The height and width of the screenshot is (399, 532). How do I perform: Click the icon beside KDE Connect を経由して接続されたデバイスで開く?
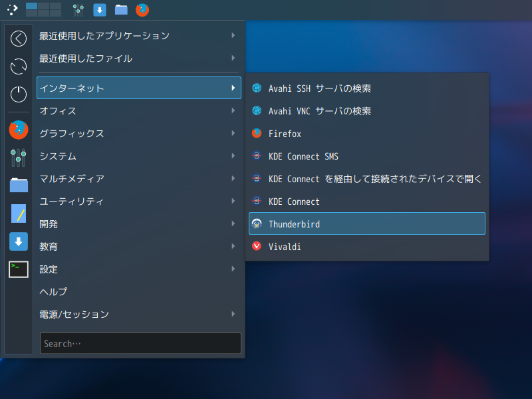tap(257, 178)
